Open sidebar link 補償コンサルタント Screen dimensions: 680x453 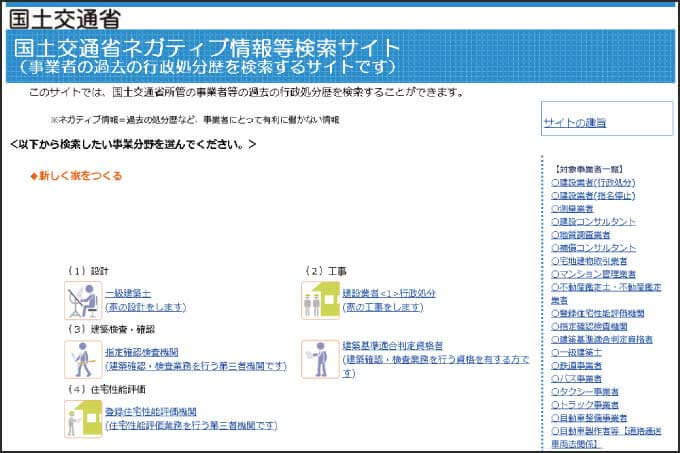pos(593,248)
